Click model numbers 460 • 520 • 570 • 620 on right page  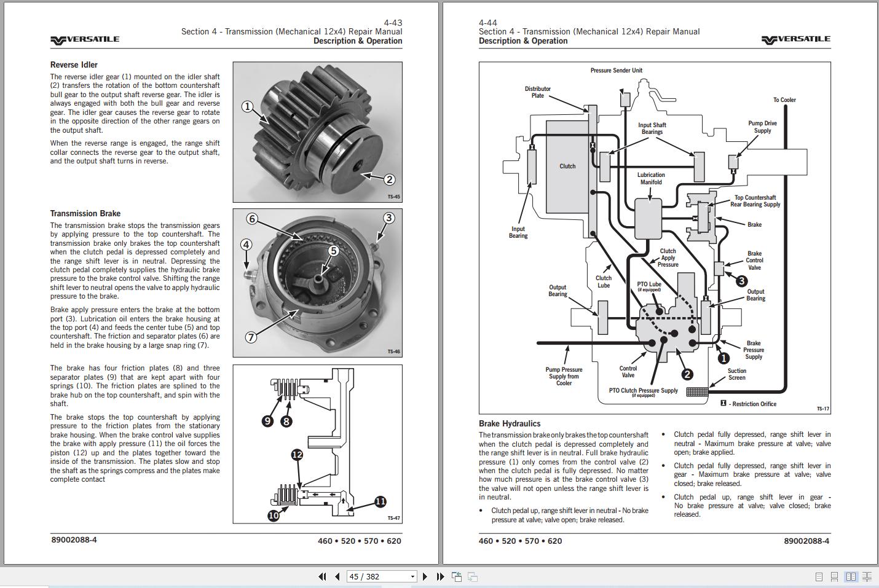click(520, 541)
